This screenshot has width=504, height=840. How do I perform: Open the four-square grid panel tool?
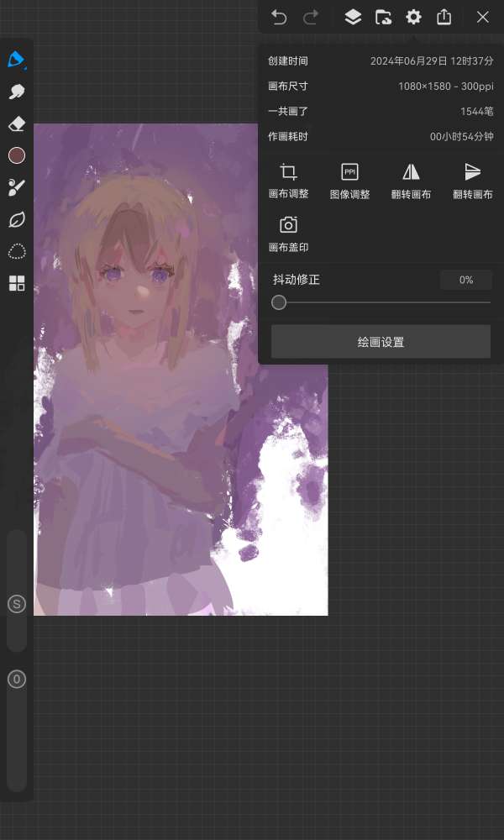click(x=17, y=283)
